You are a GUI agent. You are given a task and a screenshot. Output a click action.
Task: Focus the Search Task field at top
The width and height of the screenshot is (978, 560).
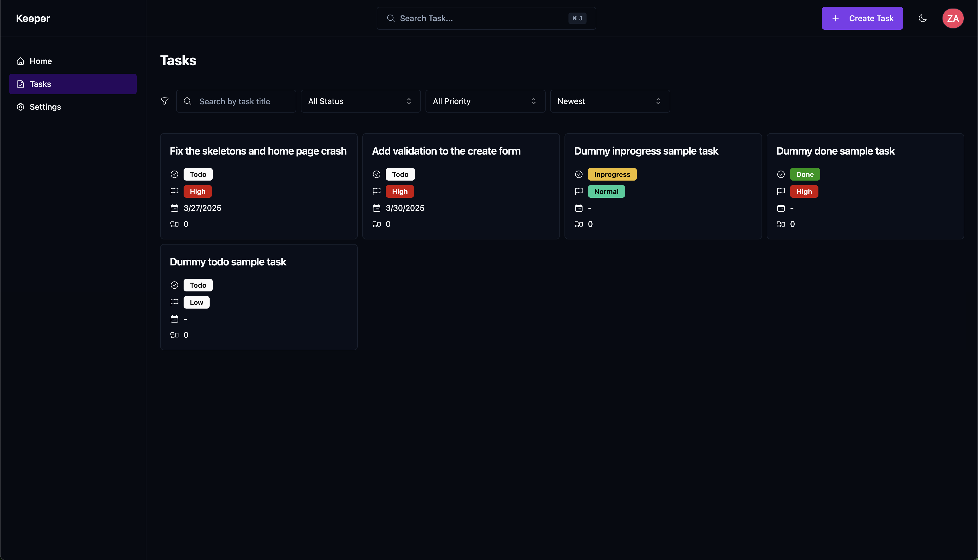pyautogui.click(x=486, y=18)
